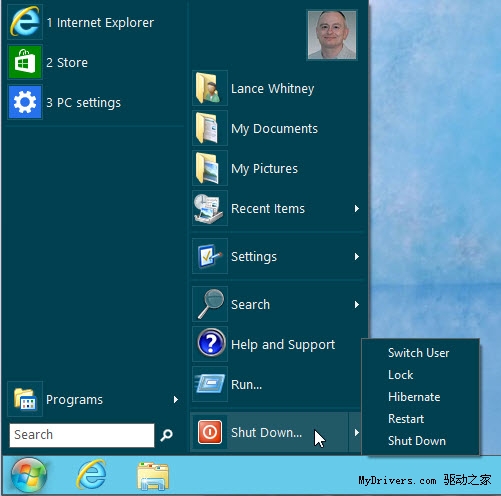Expand the Recent Items submenu arrow
The height and width of the screenshot is (496, 501).
(x=357, y=209)
